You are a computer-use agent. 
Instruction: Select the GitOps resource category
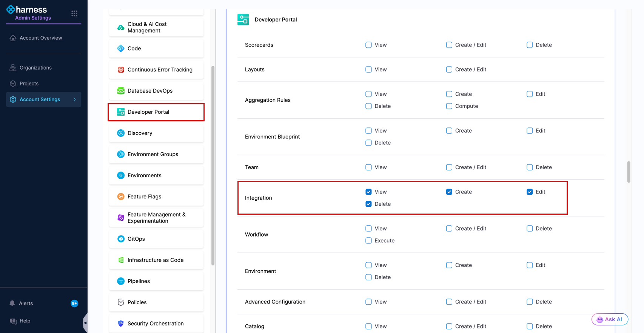pyautogui.click(x=156, y=239)
